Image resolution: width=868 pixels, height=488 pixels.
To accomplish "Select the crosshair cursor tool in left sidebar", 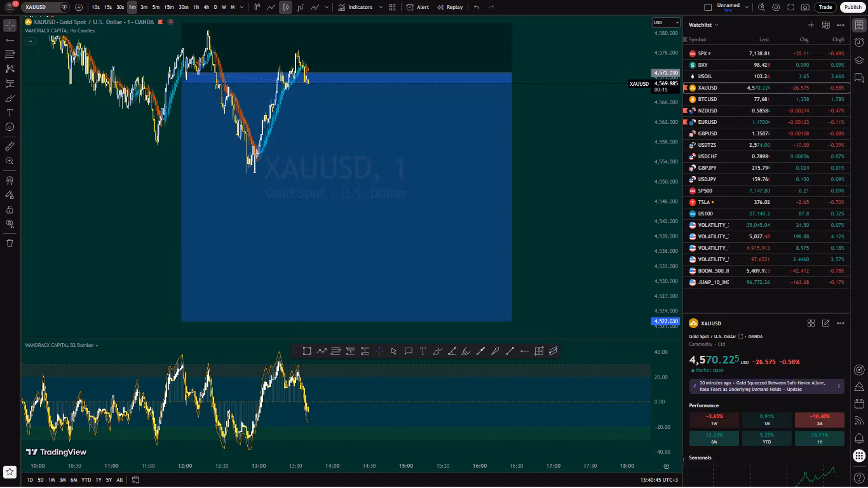I will click(10, 25).
